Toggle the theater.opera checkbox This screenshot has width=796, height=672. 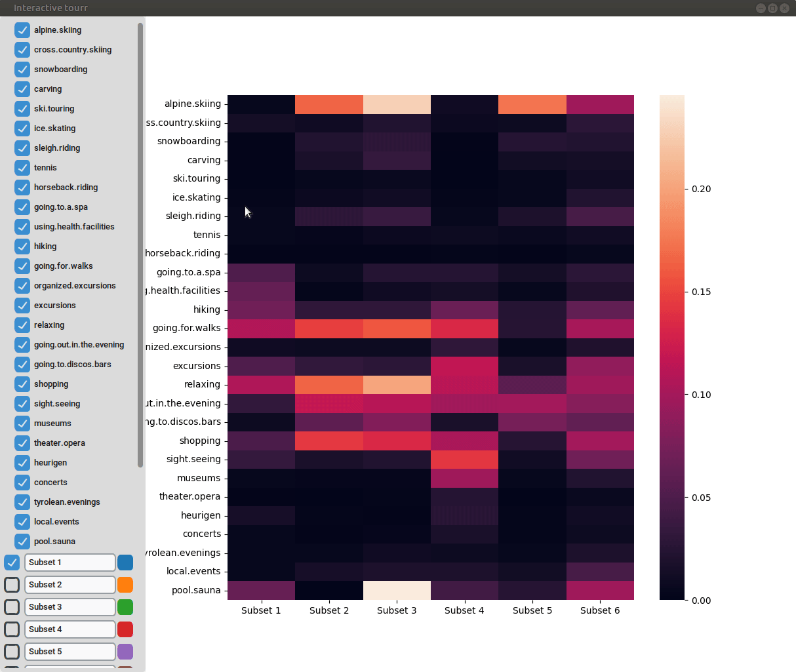(x=22, y=443)
